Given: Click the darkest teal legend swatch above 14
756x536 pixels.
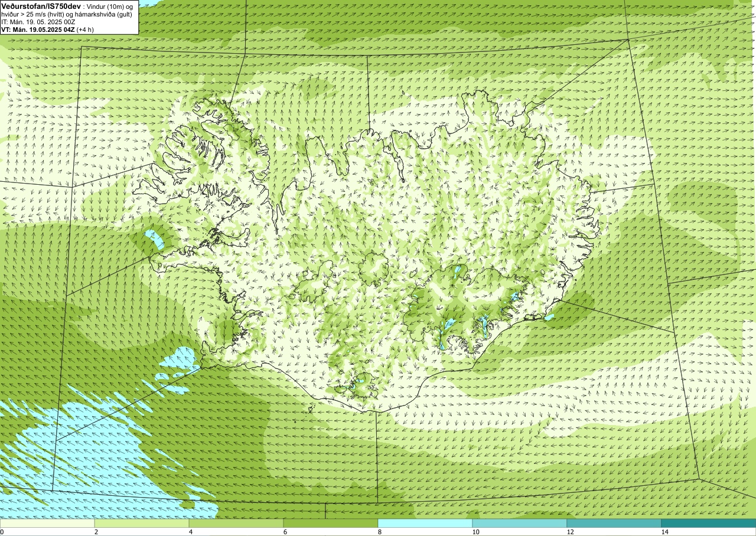Looking at the screenshot, I should click(x=709, y=523).
